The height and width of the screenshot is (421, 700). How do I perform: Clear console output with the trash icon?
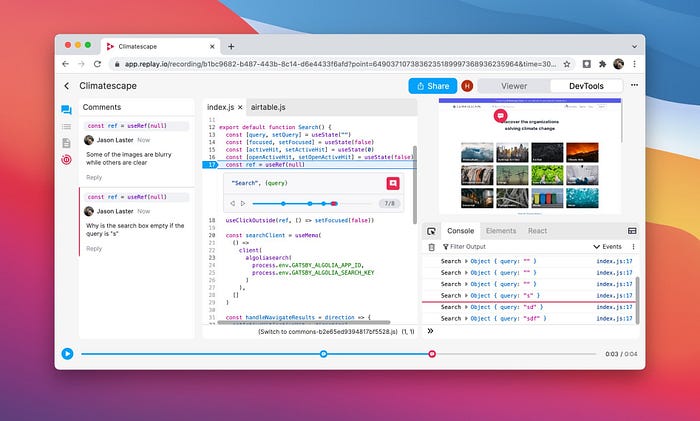[x=432, y=246]
